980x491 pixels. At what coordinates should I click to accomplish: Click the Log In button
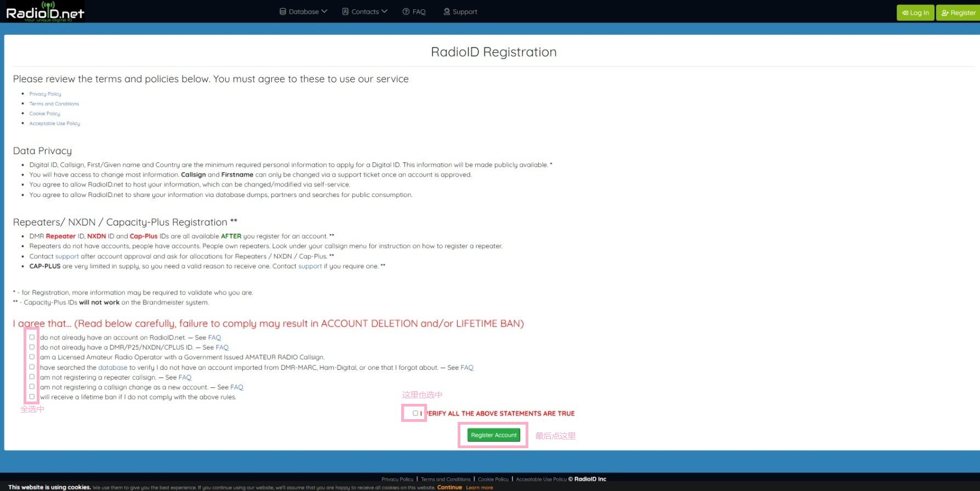pos(915,13)
